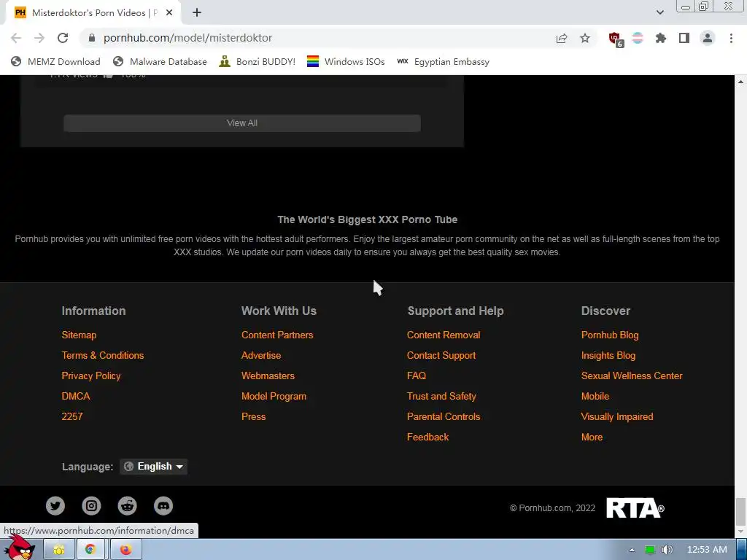Screen dimensions: 747x560
Task: Open the Extensions puzzle-piece menu
Action: [x=661, y=38]
